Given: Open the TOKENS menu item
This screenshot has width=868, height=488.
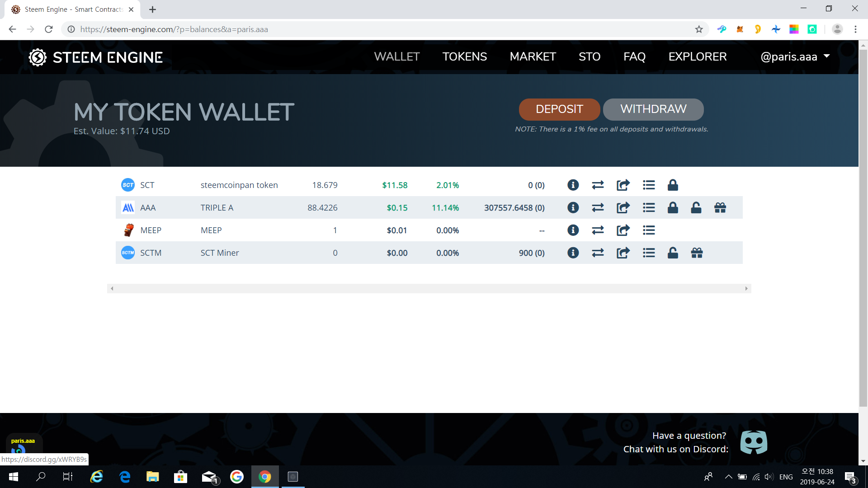Looking at the screenshot, I should [x=464, y=56].
